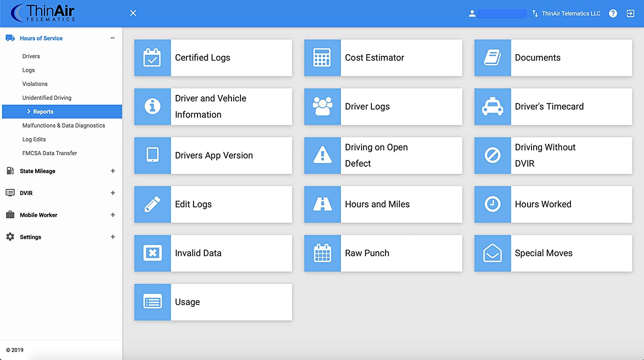Open Logs in the sidebar

point(28,70)
